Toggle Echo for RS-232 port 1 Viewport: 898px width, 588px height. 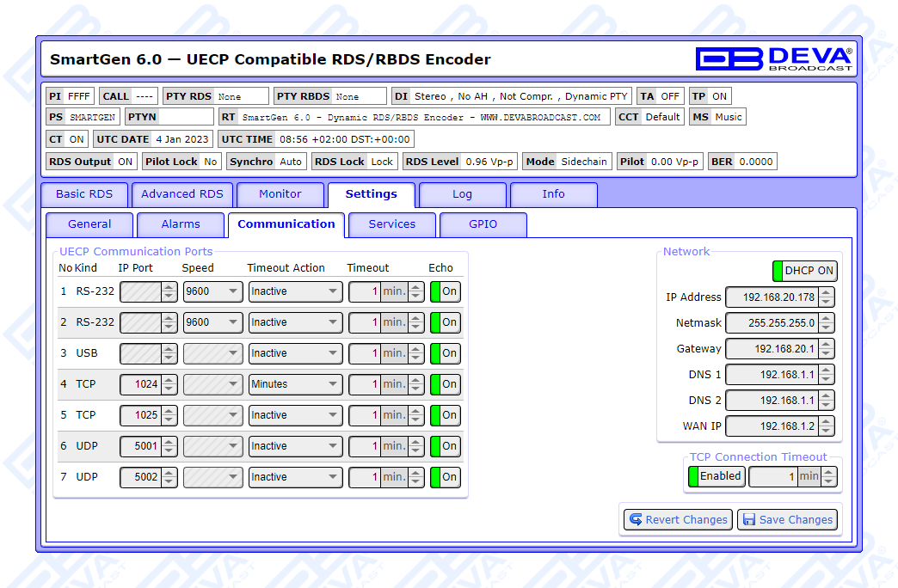pyautogui.click(x=446, y=291)
